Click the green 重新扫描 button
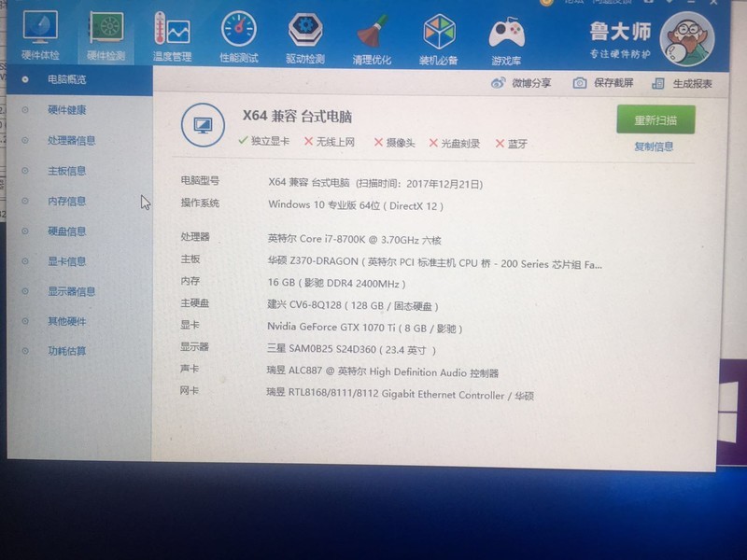 tap(655, 120)
